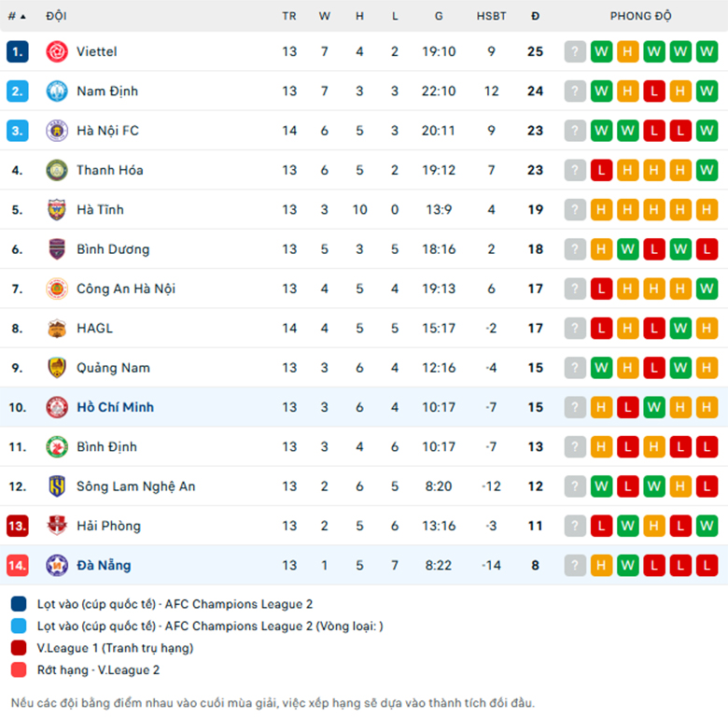Select the dark blue AFC Champions League swatch

click(19, 604)
